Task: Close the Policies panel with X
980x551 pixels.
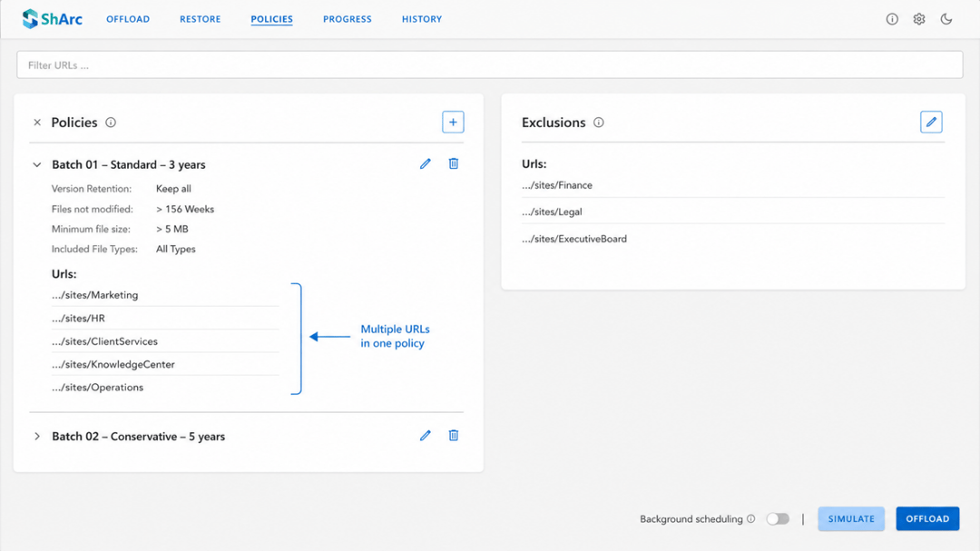Action: coord(37,123)
